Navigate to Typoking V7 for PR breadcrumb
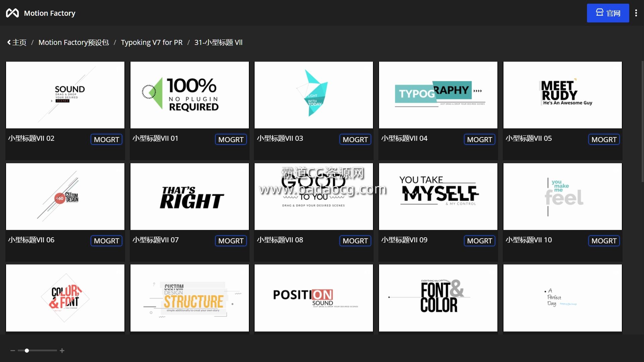Viewport: 644px width, 362px height. (x=152, y=43)
